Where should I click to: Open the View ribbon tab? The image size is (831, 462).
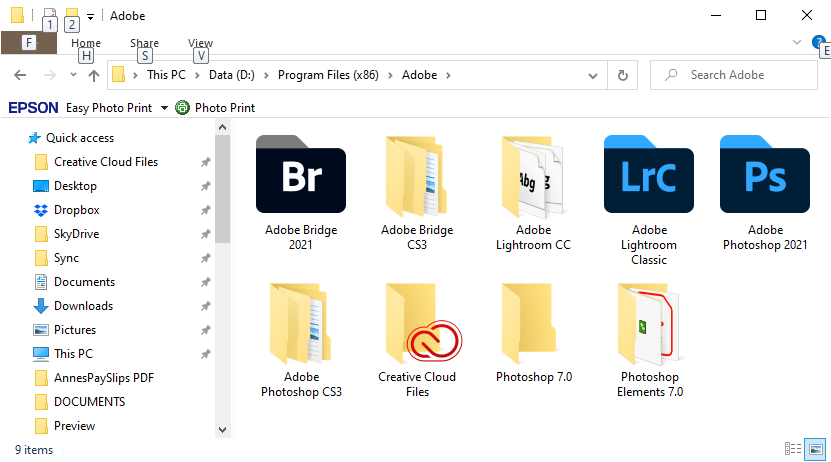200,43
